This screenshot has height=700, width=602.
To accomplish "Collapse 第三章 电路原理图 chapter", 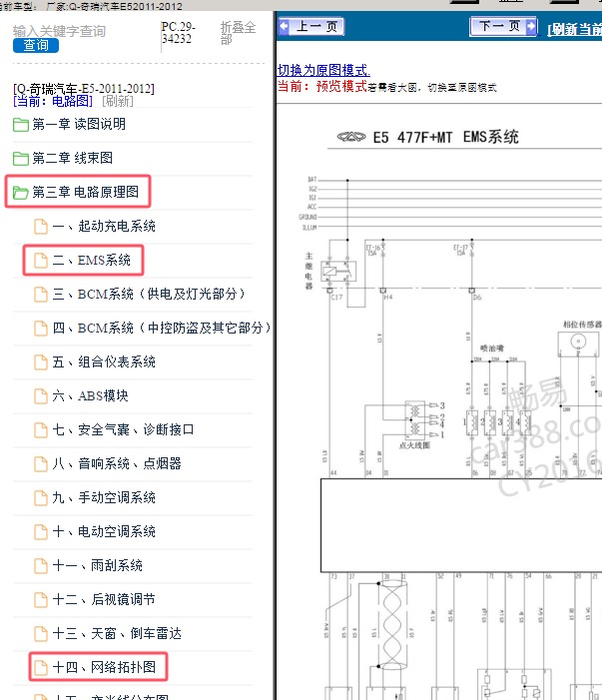I will [85, 192].
